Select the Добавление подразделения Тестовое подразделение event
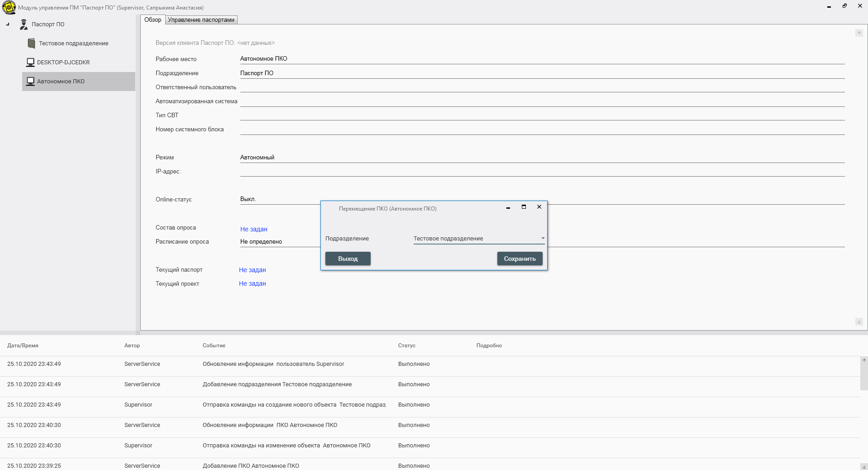This screenshot has height=470, width=868. pyautogui.click(x=430, y=387)
